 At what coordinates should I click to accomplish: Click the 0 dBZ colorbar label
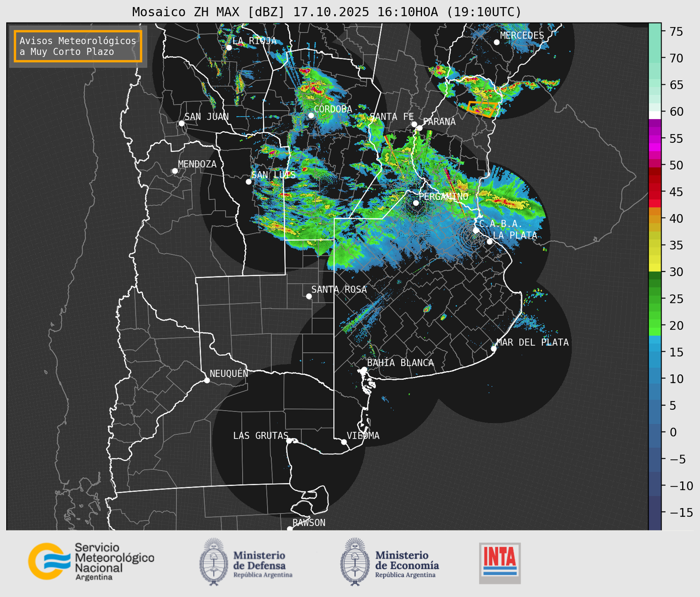673,432
